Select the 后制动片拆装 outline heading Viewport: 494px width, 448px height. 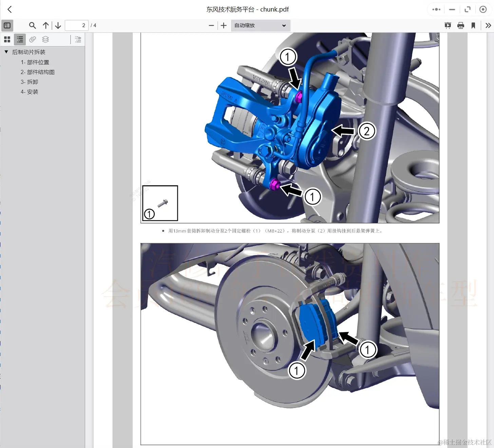click(x=29, y=52)
